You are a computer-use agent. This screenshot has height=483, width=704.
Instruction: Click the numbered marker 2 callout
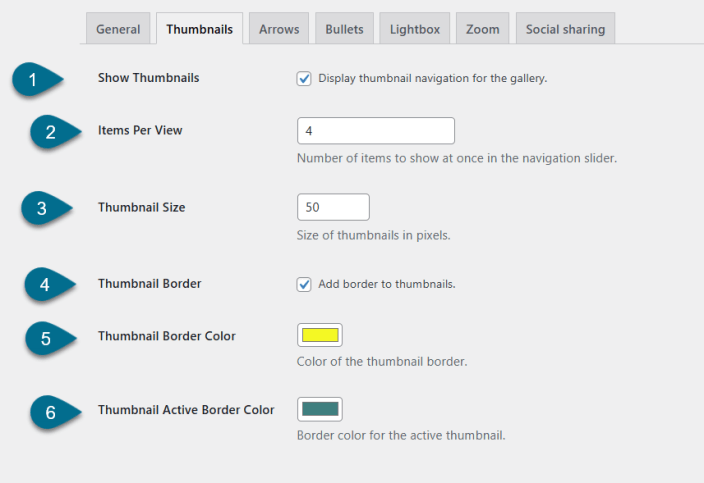click(x=55, y=132)
